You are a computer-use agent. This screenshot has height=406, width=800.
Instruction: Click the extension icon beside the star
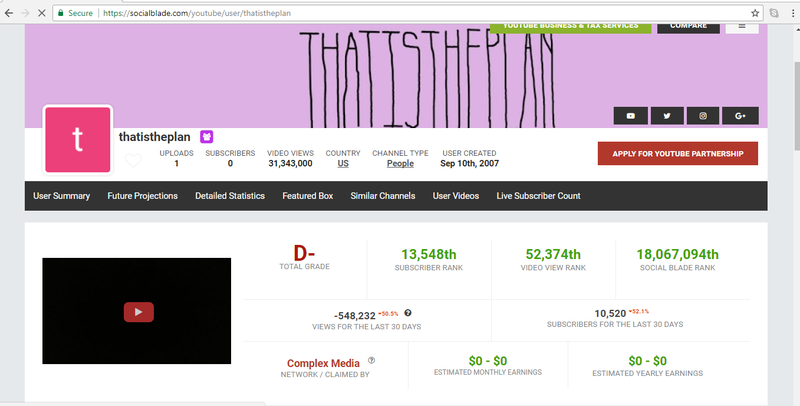[x=774, y=13]
